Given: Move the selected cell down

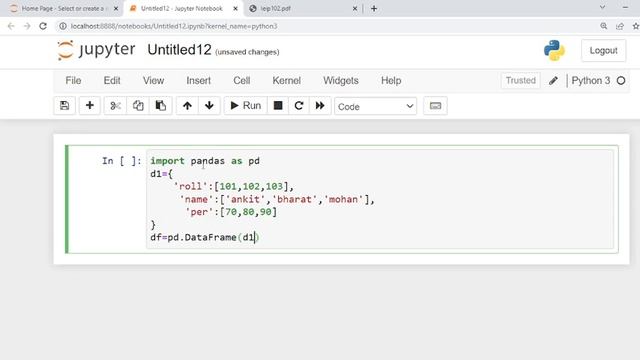Looking at the screenshot, I should (209, 106).
